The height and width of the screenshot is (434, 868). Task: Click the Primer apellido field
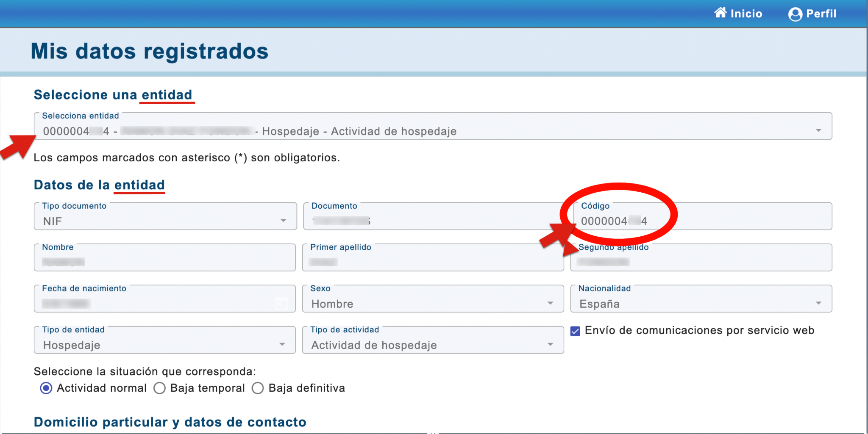433,257
